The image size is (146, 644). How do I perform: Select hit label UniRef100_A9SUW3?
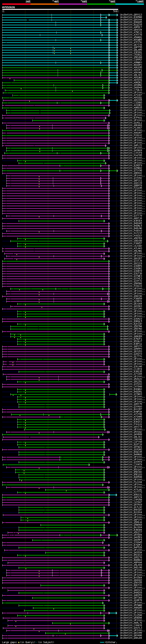pos(131,77)
